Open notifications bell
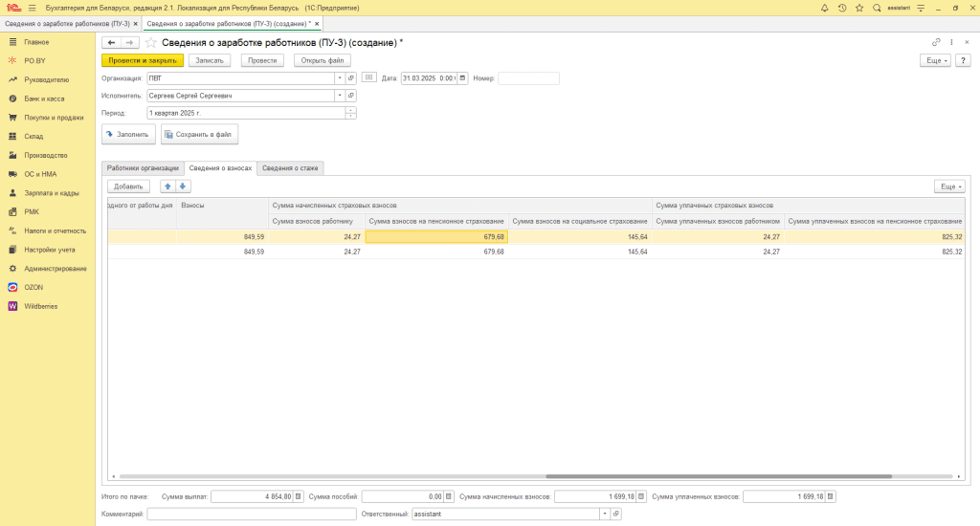 click(824, 8)
